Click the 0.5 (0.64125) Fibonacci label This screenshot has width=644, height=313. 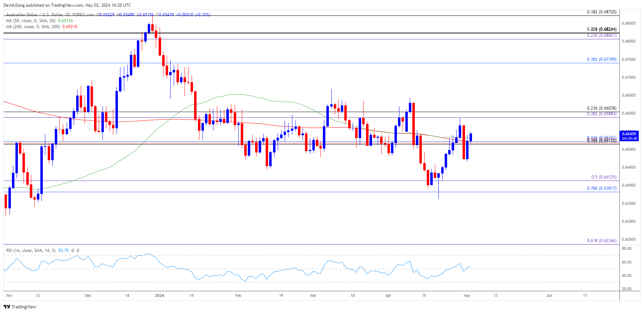pos(604,177)
